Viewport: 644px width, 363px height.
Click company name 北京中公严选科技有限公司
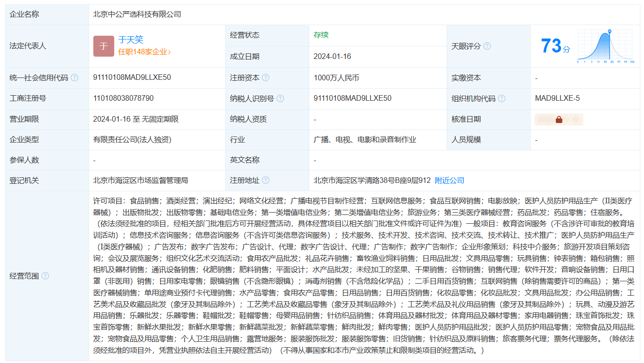pyautogui.click(x=137, y=14)
